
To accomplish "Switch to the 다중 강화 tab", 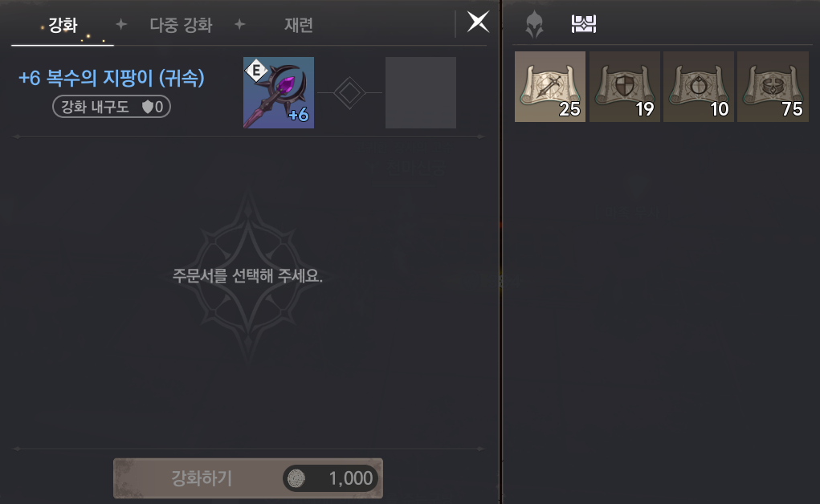I will point(181,25).
